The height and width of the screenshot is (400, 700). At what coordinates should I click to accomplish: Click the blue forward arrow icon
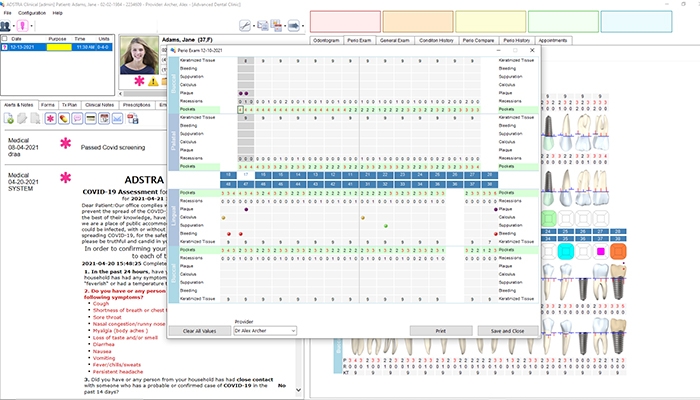(x=293, y=25)
